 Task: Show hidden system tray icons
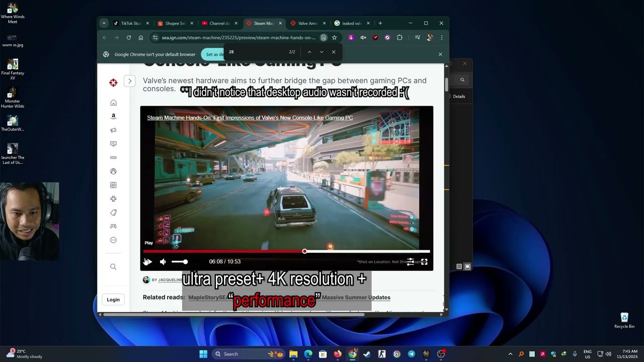510,354
